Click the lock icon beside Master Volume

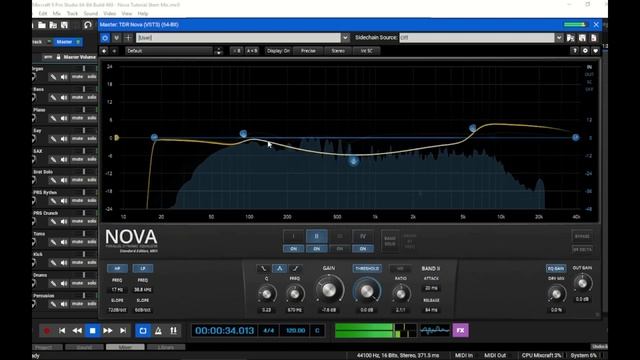pyautogui.click(x=58, y=57)
